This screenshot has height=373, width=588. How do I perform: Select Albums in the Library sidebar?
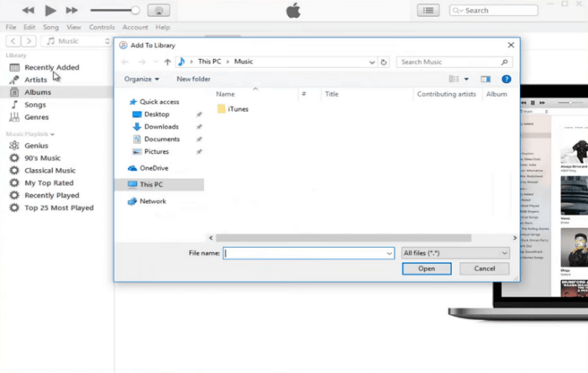pos(38,92)
